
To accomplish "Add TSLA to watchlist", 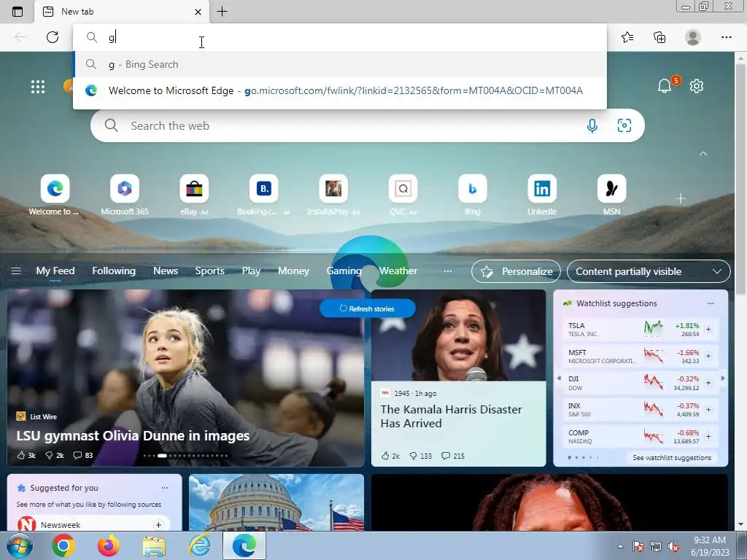I will click(x=708, y=329).
